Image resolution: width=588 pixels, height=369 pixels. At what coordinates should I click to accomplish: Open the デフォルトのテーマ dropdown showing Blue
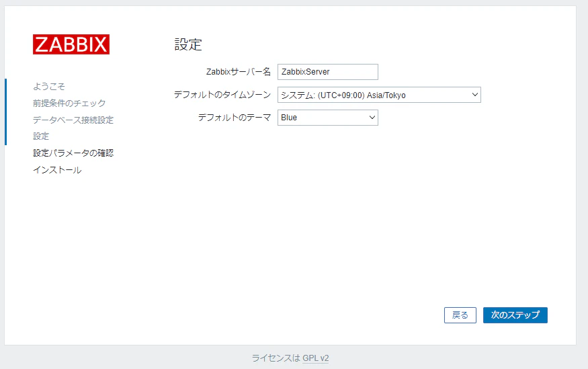tap(328, 118)
